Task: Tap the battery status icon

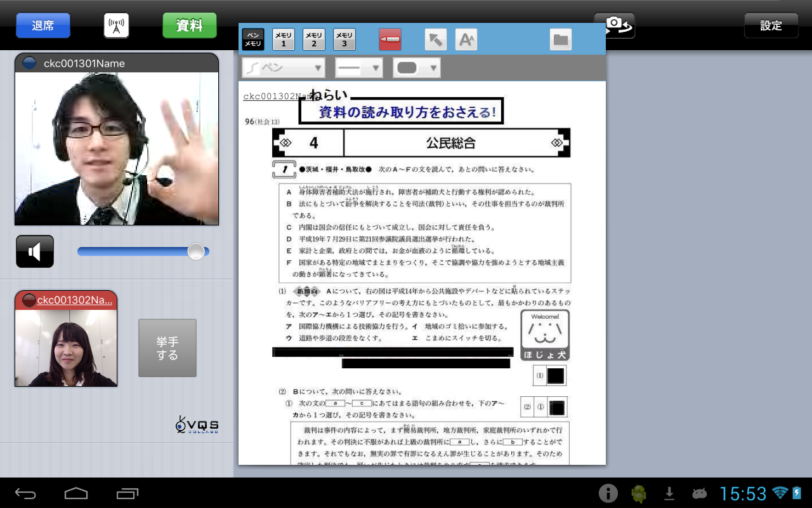Action: tap(797, 493)
